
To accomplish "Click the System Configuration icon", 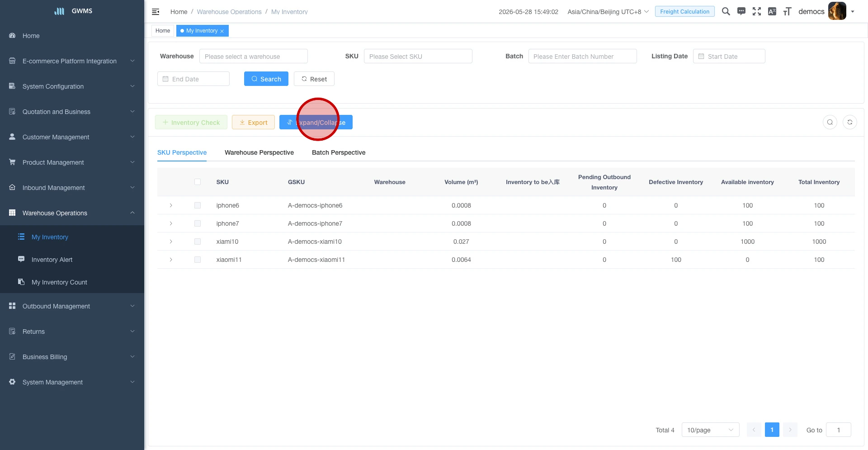I will tap(12, 86).
